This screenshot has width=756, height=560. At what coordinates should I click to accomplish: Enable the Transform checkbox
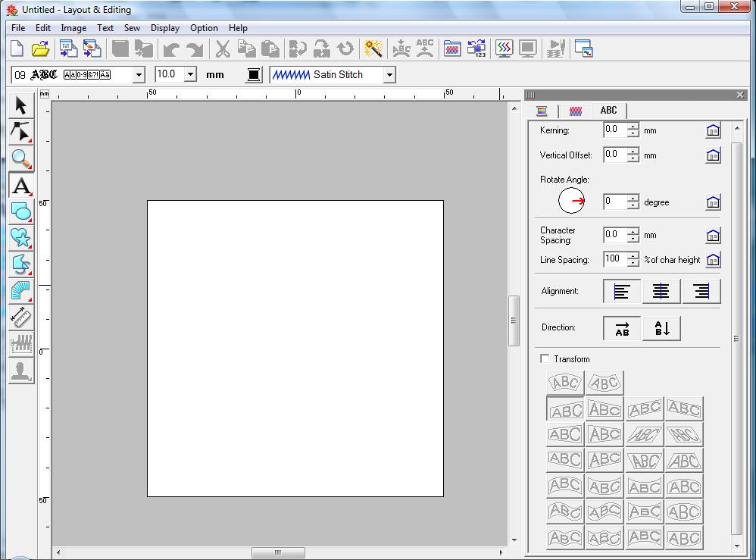coord(545,359)
